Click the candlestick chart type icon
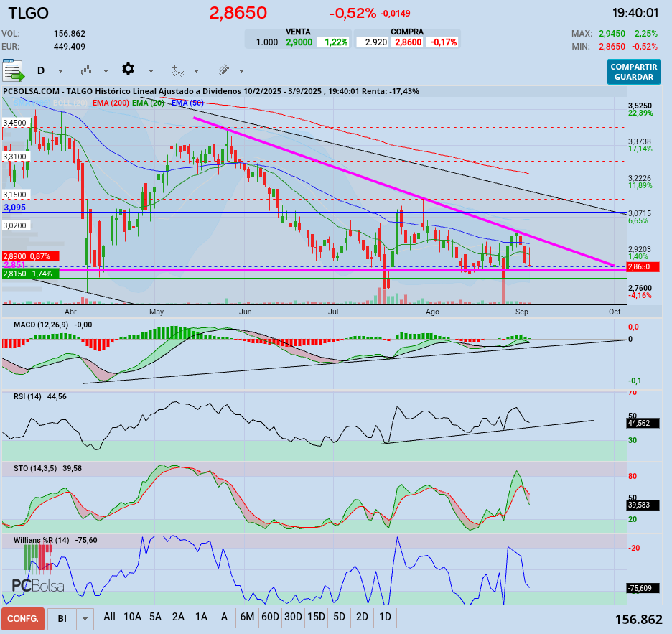This screenshot has height=634, width=672. 86,70
